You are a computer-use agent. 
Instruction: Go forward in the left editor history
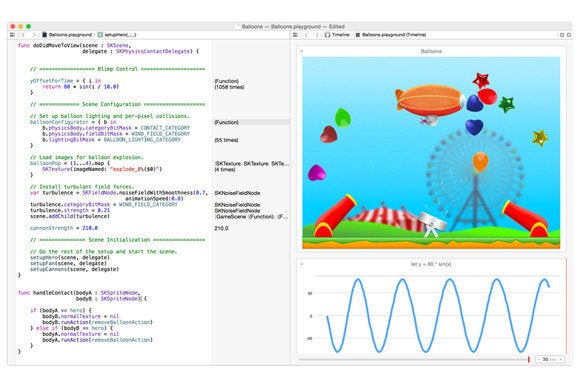[x=34, y=35]
